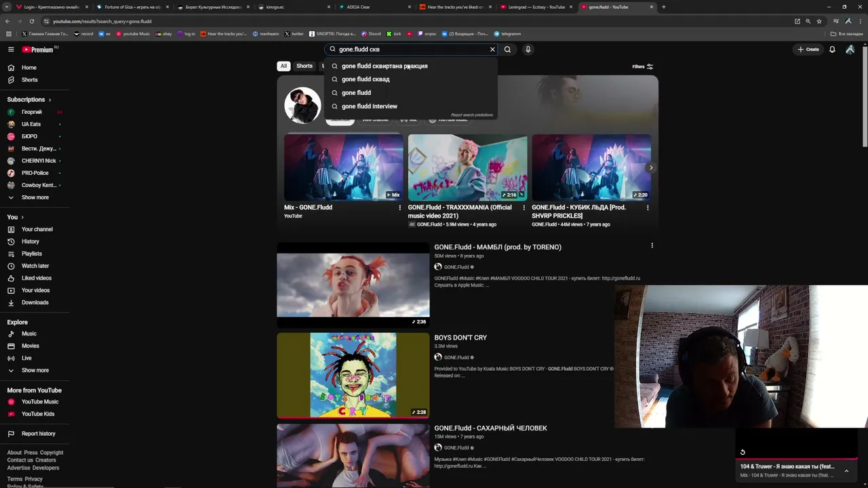Open Liked videos in the sidebar
The height and width of the screenshot is (488, 868).
[33, 278]
